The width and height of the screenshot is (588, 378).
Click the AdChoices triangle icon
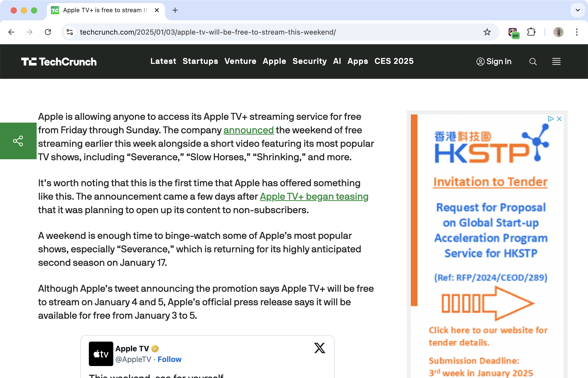(551, 119)
